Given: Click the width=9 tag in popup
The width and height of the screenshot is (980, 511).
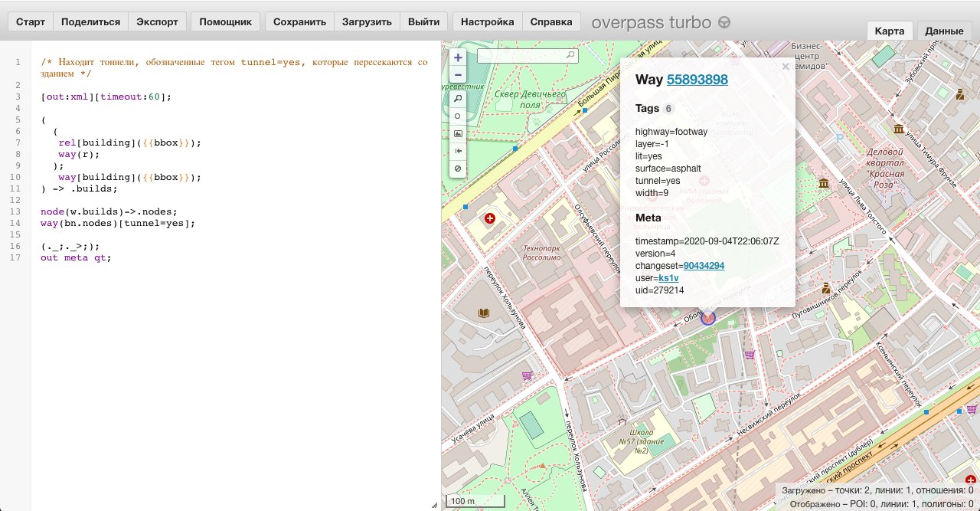Looking at the screenshot, I should tap(652, 192).
